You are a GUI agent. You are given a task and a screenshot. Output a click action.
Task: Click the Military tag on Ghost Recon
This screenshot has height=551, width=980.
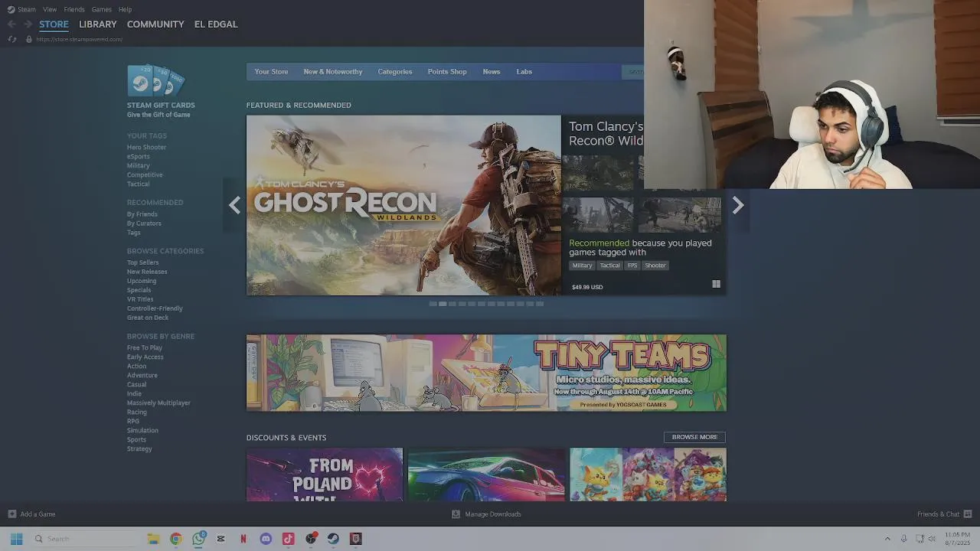(582, 266)
